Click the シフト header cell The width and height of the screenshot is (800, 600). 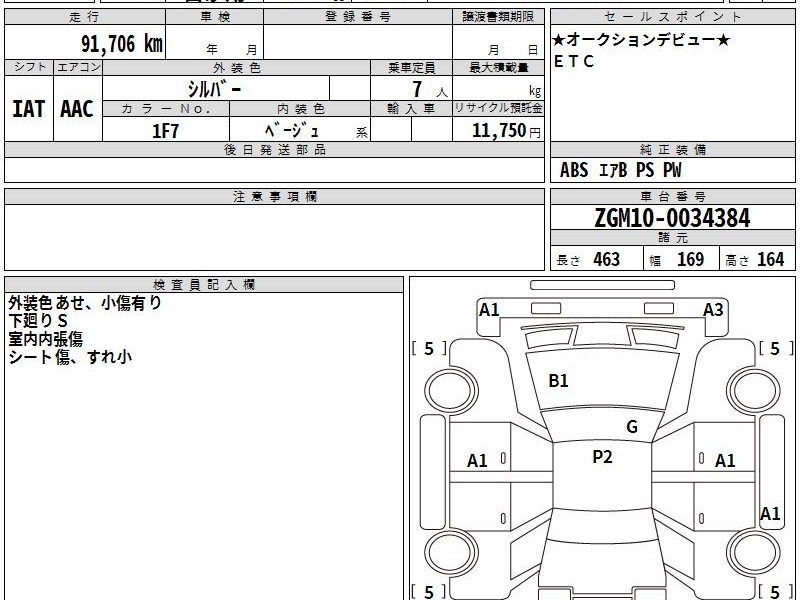tap(29, 67)
